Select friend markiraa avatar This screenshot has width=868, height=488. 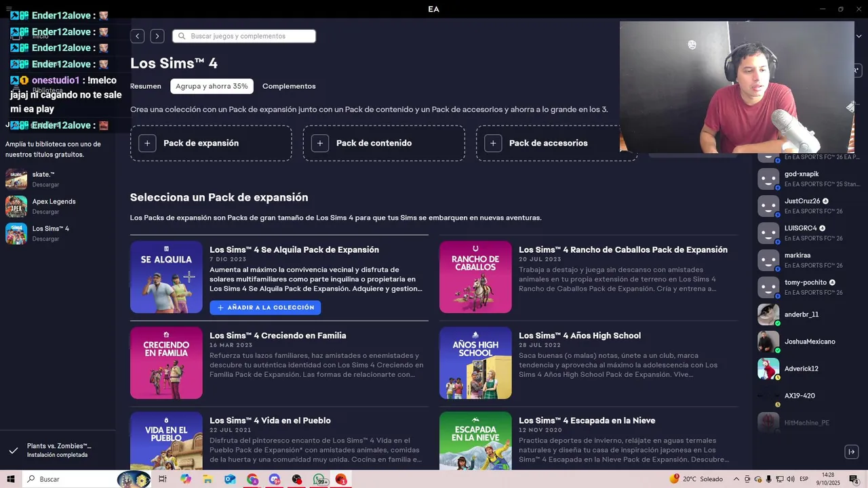[x=768, y=260]
